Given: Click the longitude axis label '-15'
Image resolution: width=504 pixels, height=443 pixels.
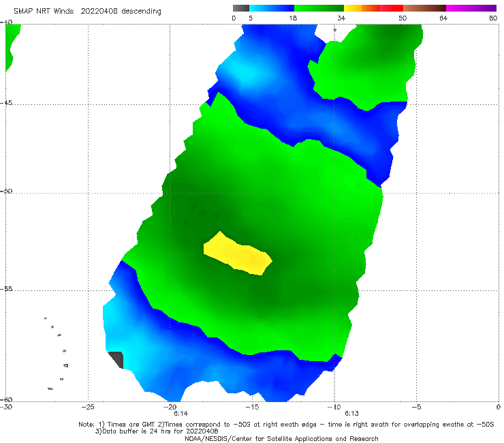Looking at the screenshot, I should pos(252,408).
